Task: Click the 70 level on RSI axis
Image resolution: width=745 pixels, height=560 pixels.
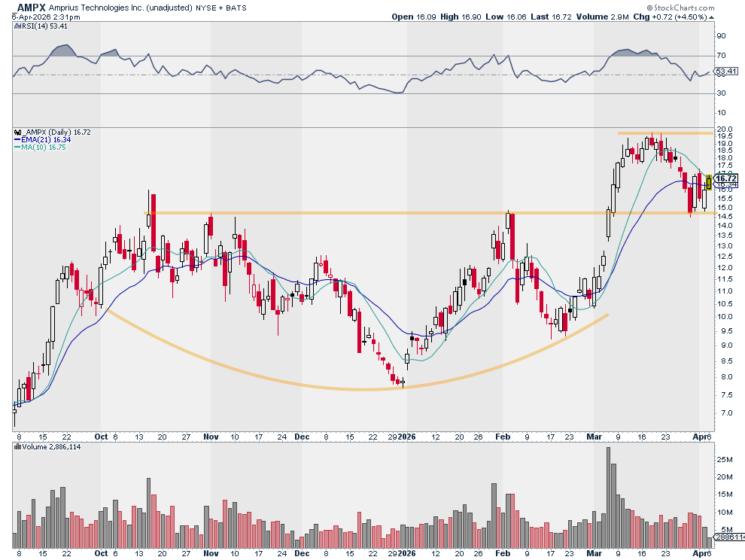Action: 721,56
